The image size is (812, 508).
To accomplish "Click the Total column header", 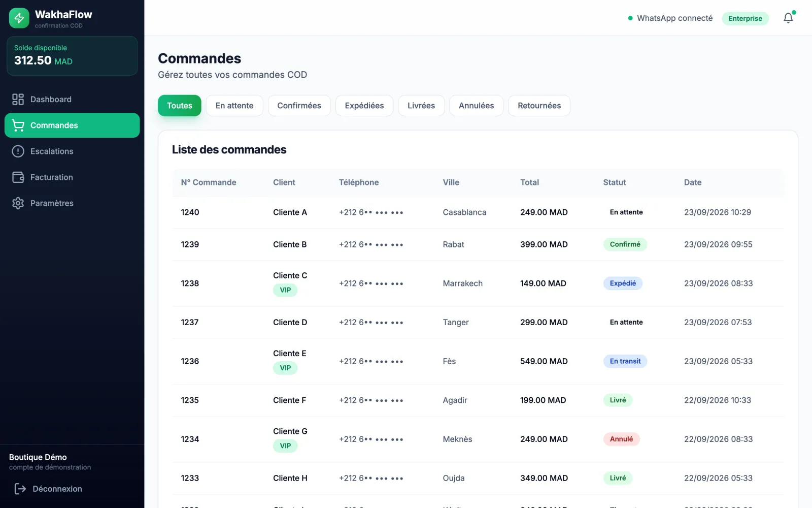I will point(530,182).
